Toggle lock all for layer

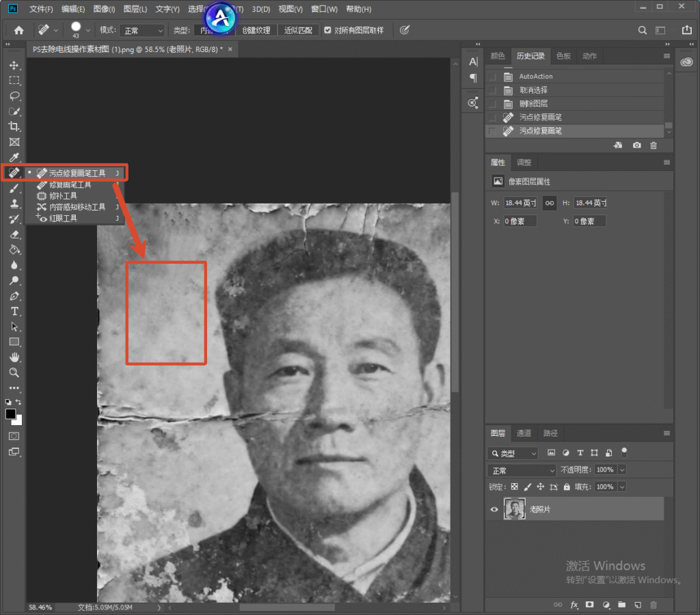tap(567, 487)
